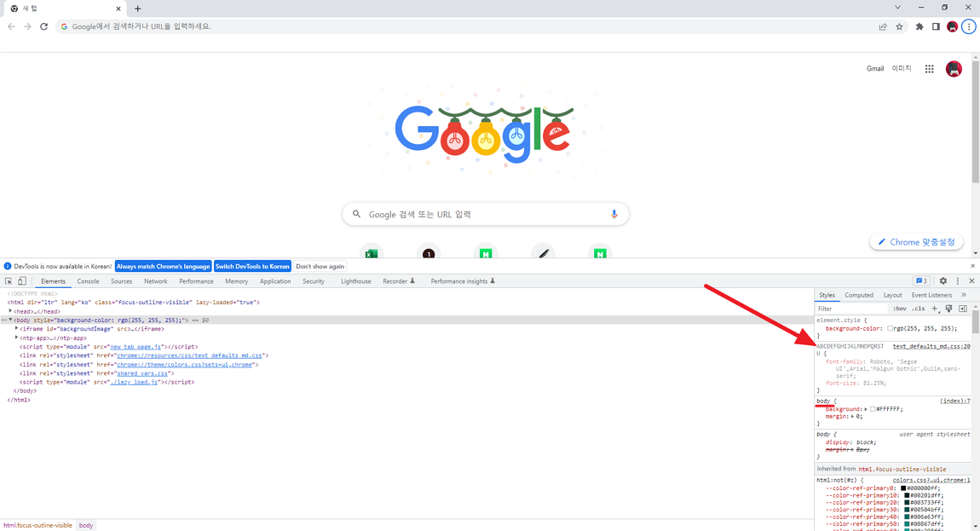Toggle the .cls class editor button
The height and width of the screenshot is (531, 980).
918,309
